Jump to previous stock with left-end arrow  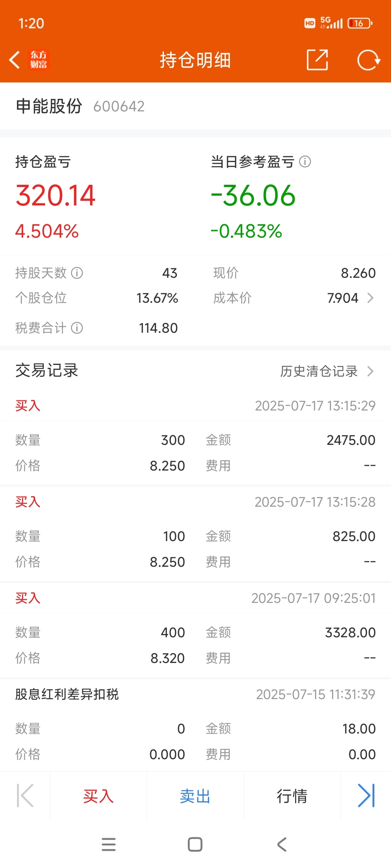[25, 796]
